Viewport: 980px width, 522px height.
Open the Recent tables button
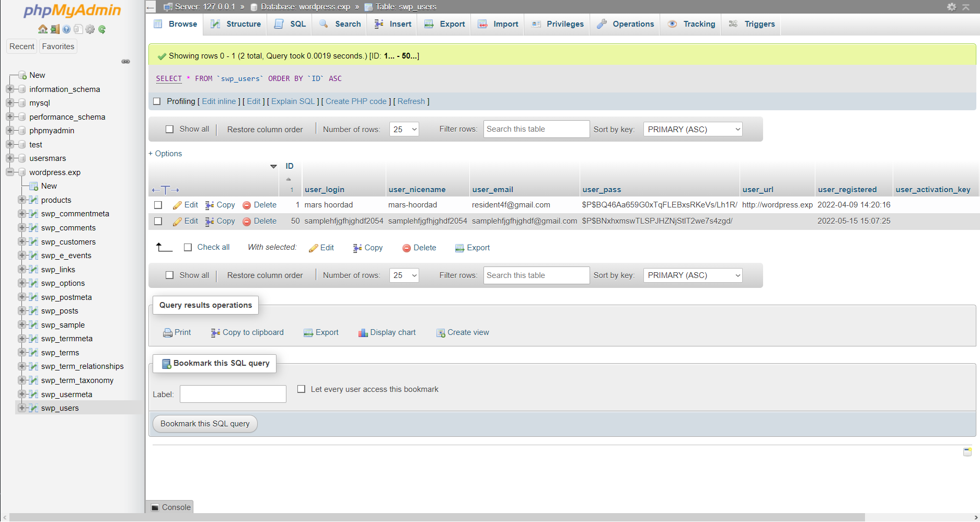click(x=22, y=47)
